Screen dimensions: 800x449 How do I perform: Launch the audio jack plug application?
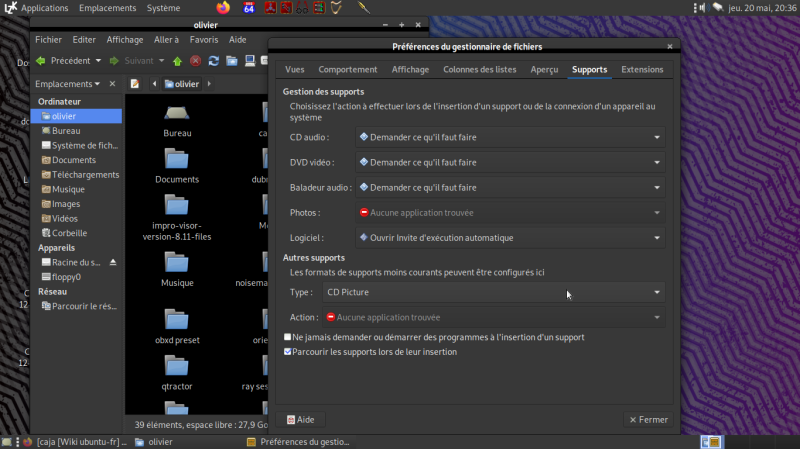point(364,8)
